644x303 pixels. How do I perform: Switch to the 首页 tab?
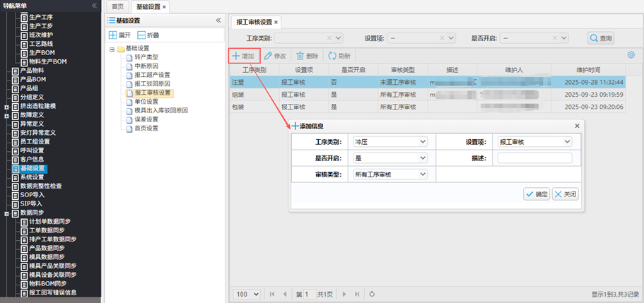117,6
